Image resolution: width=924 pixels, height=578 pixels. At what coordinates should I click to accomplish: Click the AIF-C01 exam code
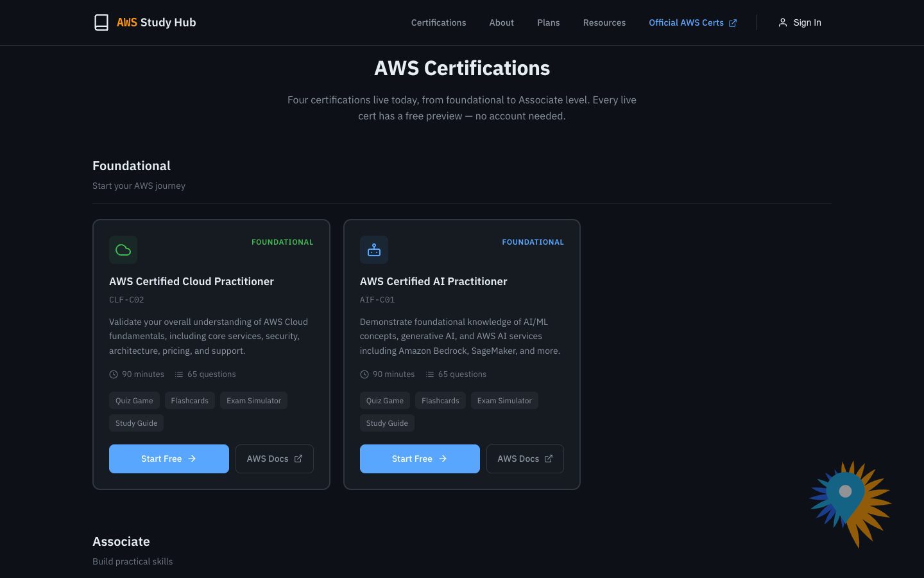377,300
